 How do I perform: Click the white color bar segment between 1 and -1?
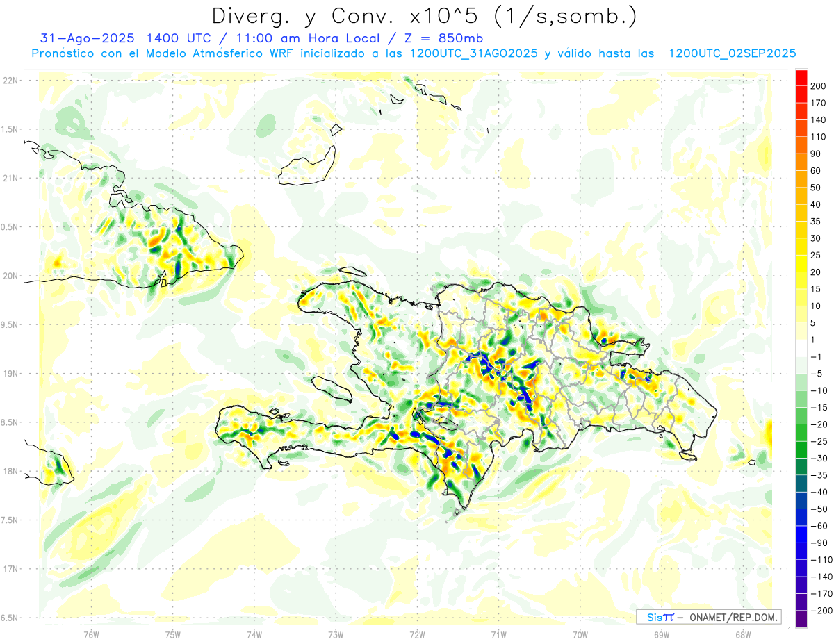(801, 348)
